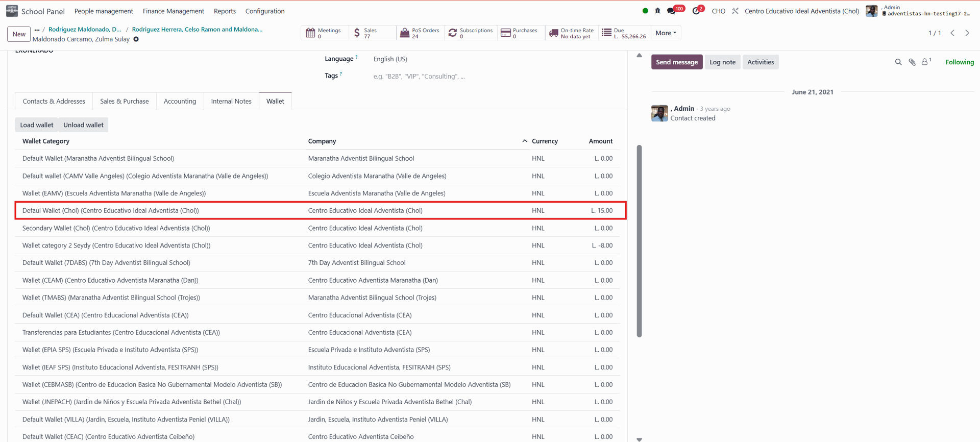This screenshot has height=442, width=980.
Task: Click the Unload wallet button
Action: [83, 125]
